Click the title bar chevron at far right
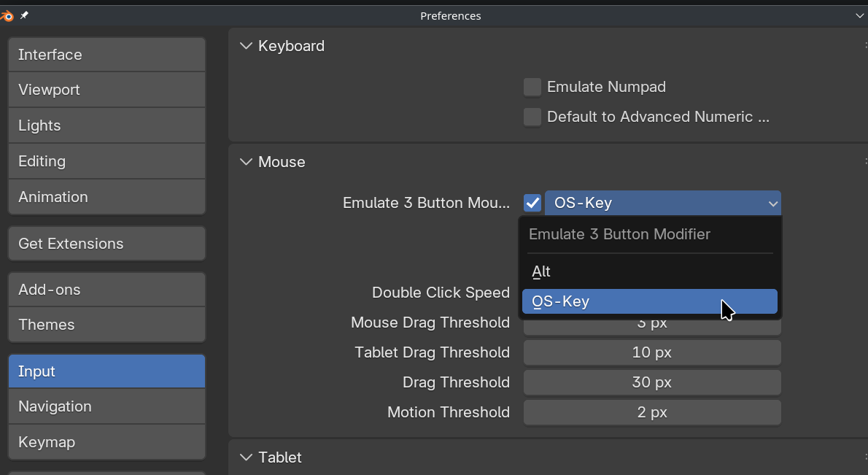 pos(859,15)
